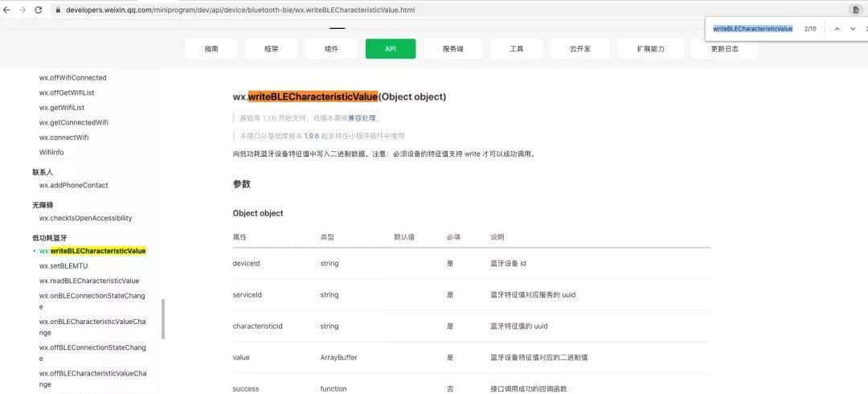868x394 pixels.
Task: Focus the find-in-page search field
Action: click(x=753, y=29)
